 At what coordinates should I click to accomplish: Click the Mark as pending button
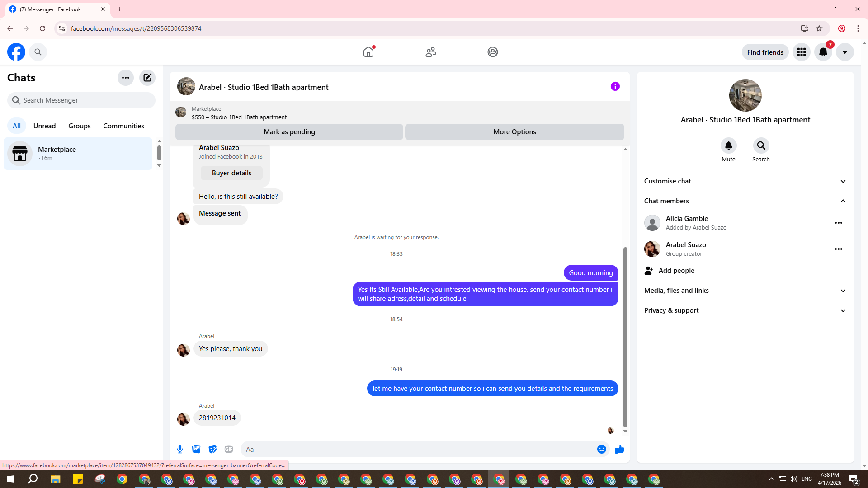coord(289,132)
